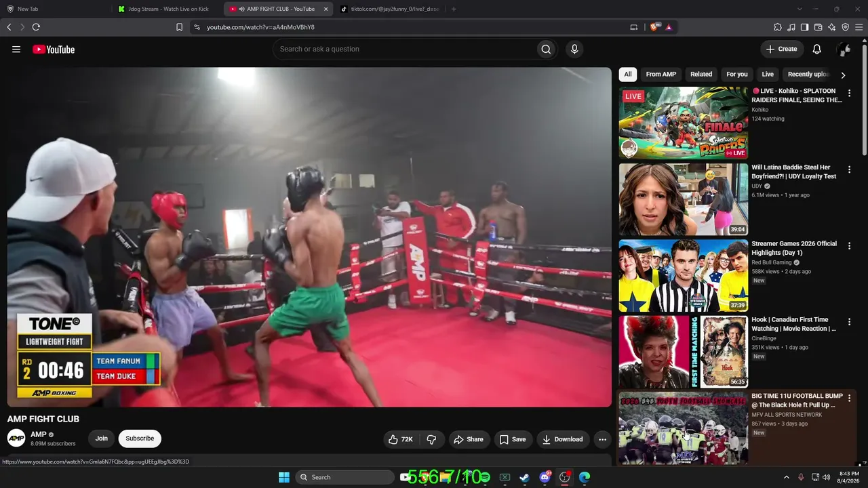
Task: Go back in browser history
Action: 9,27
